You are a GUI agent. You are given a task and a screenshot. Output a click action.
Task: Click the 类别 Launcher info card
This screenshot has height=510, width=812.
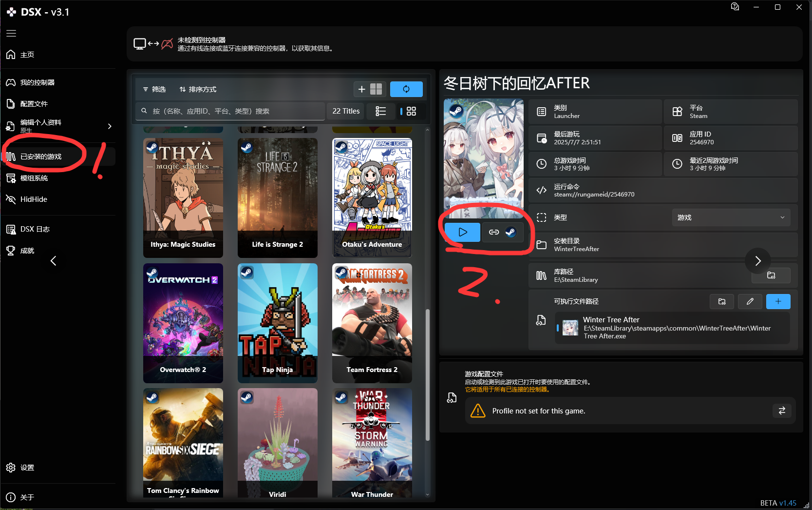click(595, 112)
